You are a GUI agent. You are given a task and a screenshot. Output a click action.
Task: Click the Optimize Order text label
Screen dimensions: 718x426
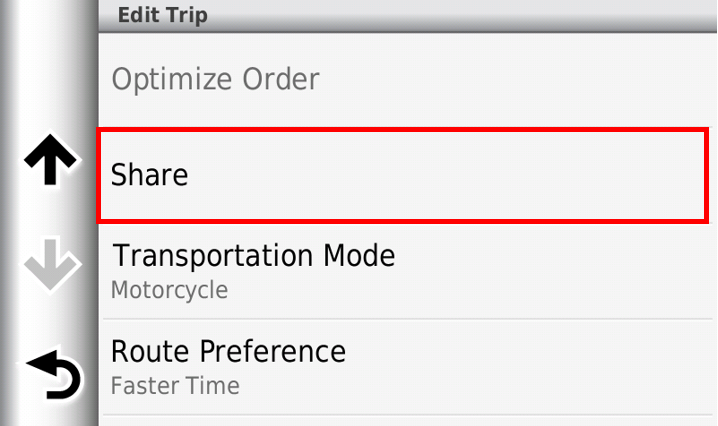point(216,81)
